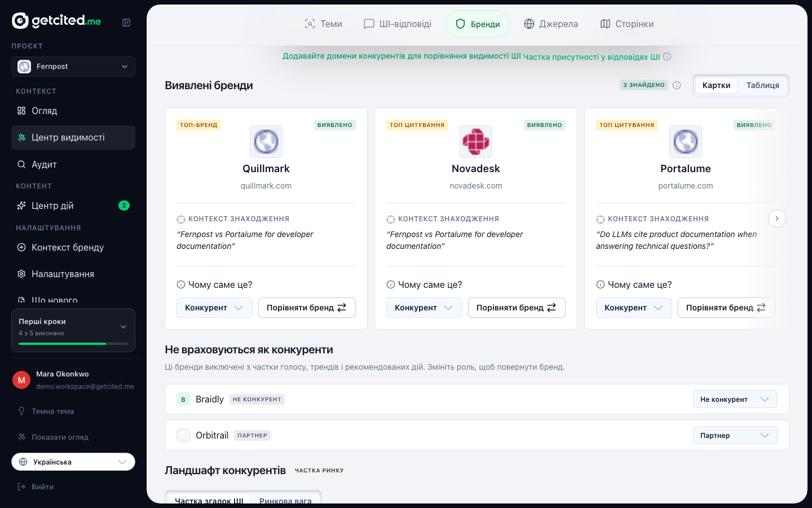Click Чому саме це? on Portalume card
The width and height of the screenshot is (812, 508).
tap(634, 284)
